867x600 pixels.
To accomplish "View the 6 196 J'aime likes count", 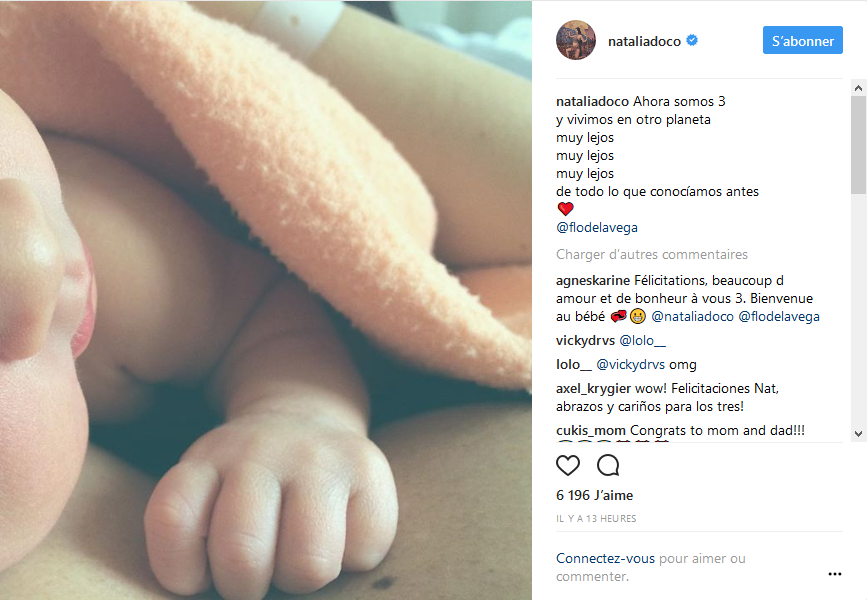I will [594, 495].
